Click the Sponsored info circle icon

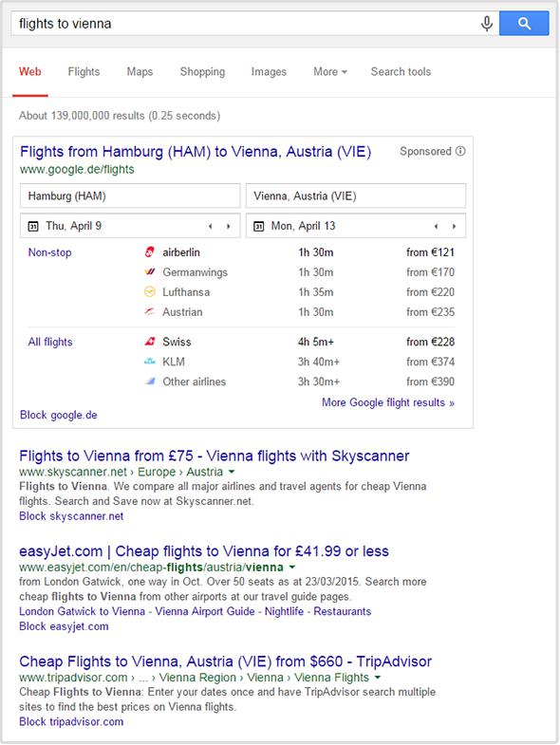[460, 151]
